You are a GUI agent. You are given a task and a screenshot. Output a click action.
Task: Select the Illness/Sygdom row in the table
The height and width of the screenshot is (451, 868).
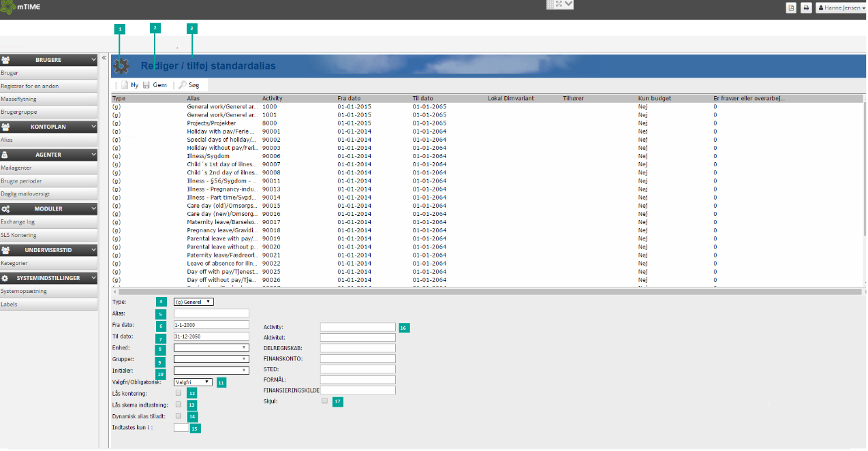point(208,156)
